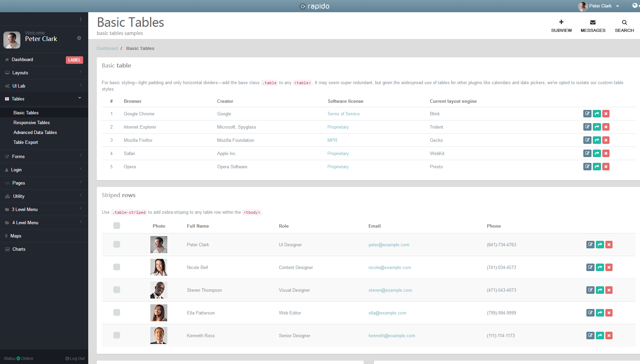This screenshot has height=364, width=640.
Task: Click peter@example.com email link
Action: pyautogui.click(x=389, y=245)
